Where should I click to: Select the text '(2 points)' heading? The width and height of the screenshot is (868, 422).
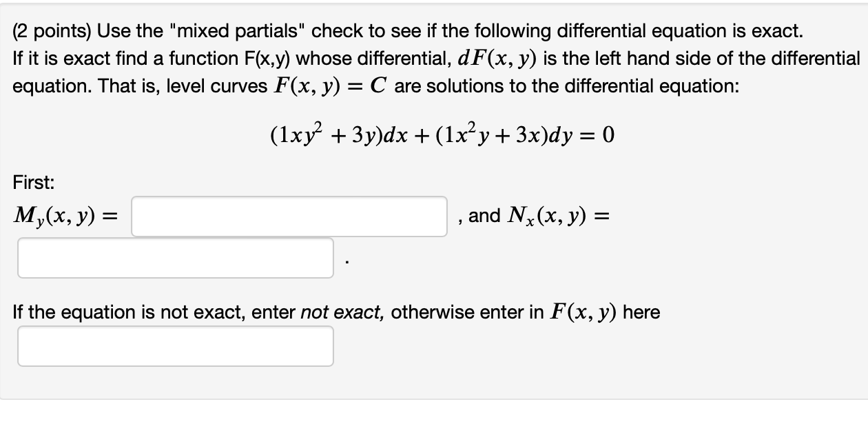pos(53,30)
